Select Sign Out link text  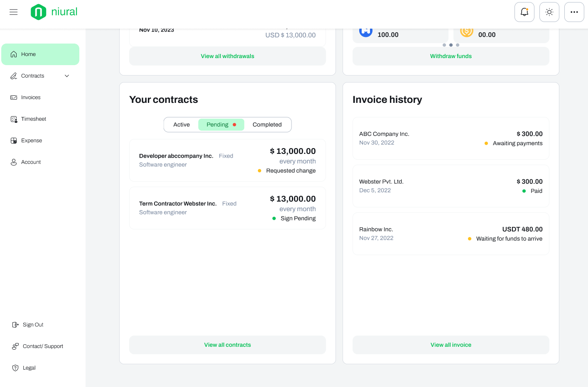coord(33,325)
